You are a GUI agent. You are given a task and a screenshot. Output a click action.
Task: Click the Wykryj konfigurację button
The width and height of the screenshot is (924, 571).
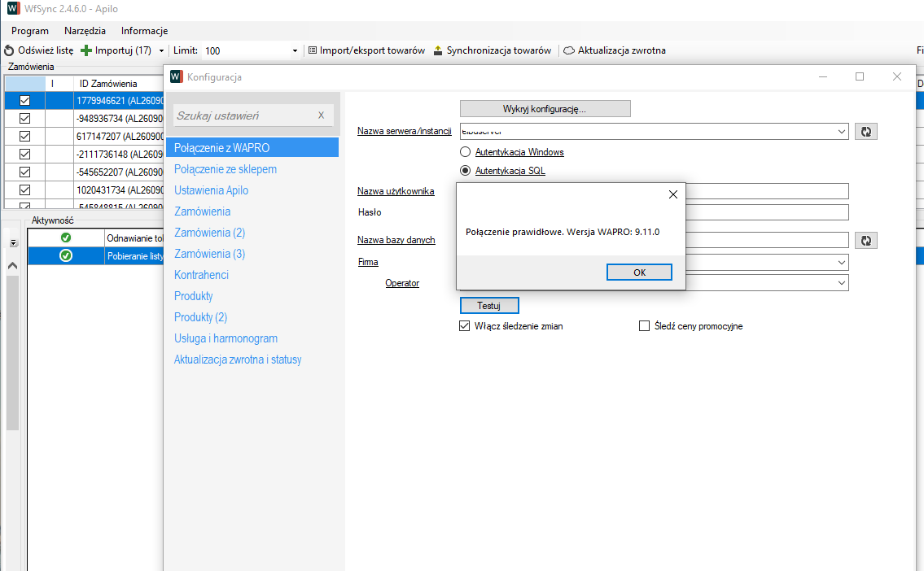(545, 109)
